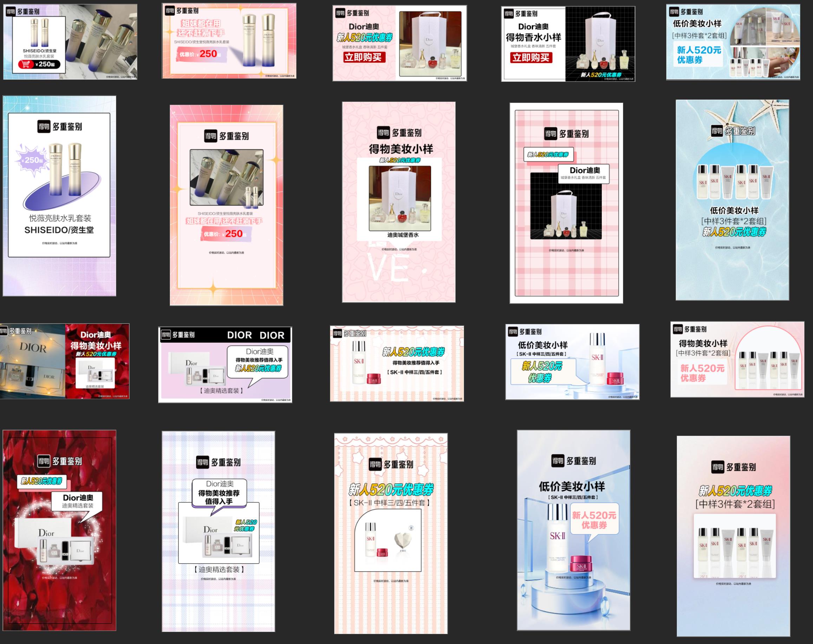Screen dimensions: 813x644
Task: Click 立即购买 on the black grid Dior banner
Action: click(x=531, y=58)
